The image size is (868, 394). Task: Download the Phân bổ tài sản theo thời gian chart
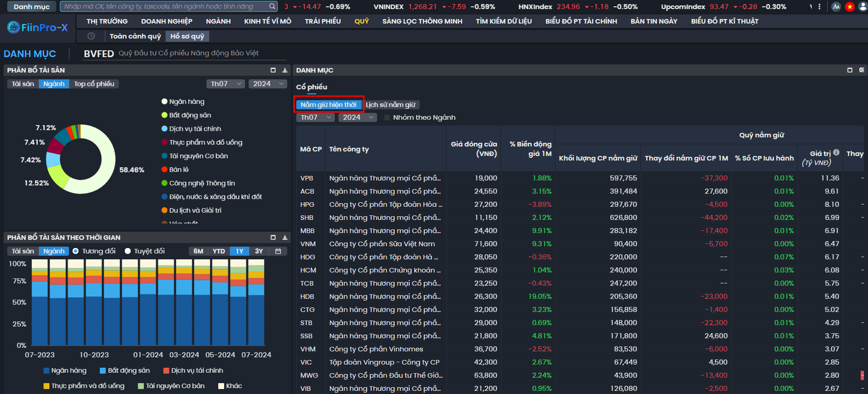(x=285, y=237)
